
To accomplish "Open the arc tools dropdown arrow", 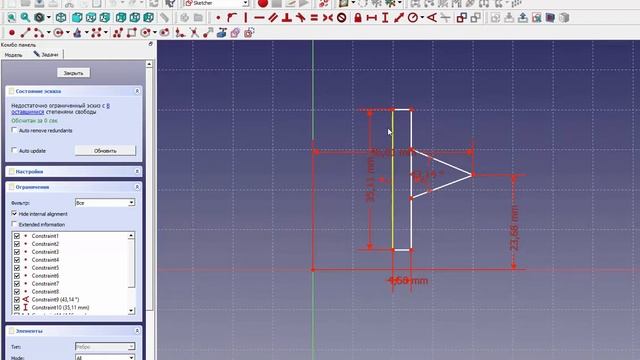I will 49,33.
